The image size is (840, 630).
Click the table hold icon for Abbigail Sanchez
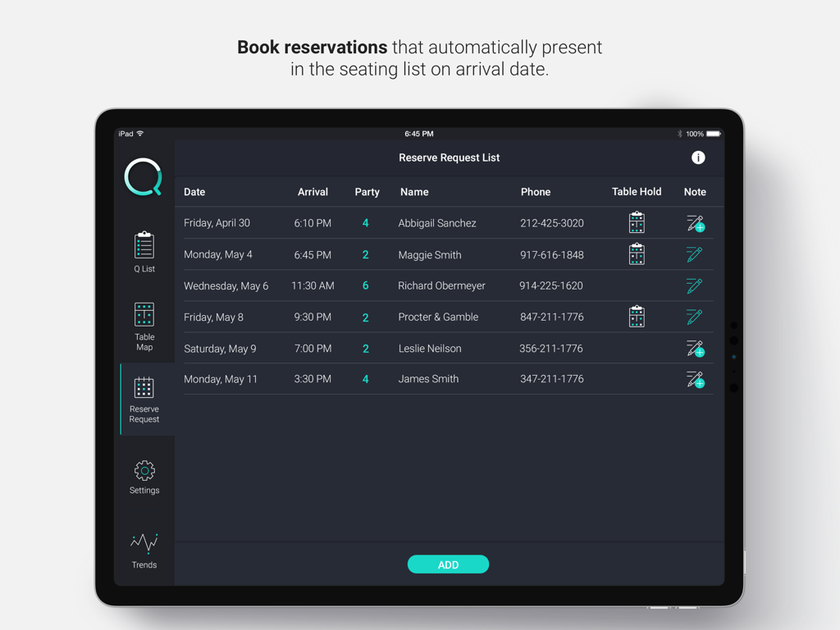(x=637, y=222)
